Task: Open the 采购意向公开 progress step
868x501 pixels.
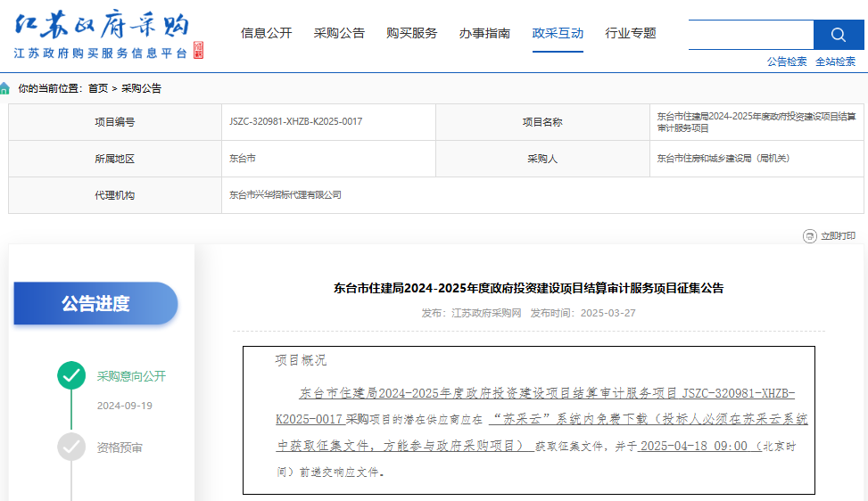Action: click(131, 376)
